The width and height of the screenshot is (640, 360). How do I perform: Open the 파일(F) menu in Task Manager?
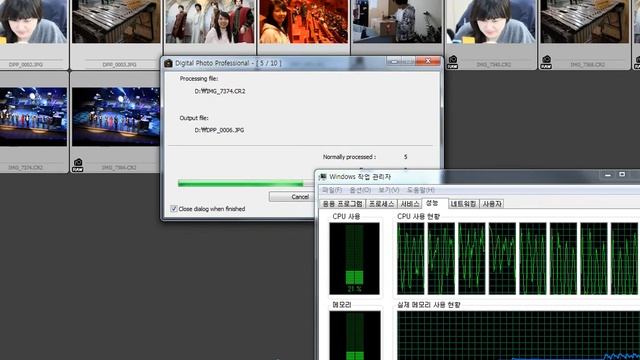[332, 190]
